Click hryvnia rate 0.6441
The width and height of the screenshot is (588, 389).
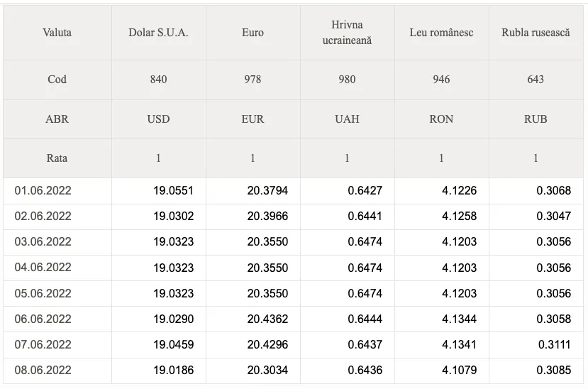pyautogui.click(x=365, y=216)
